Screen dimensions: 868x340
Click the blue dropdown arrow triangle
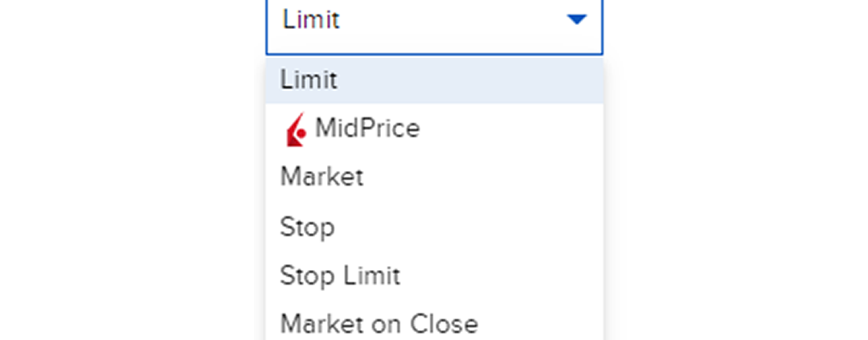click(x=576, y=19)
